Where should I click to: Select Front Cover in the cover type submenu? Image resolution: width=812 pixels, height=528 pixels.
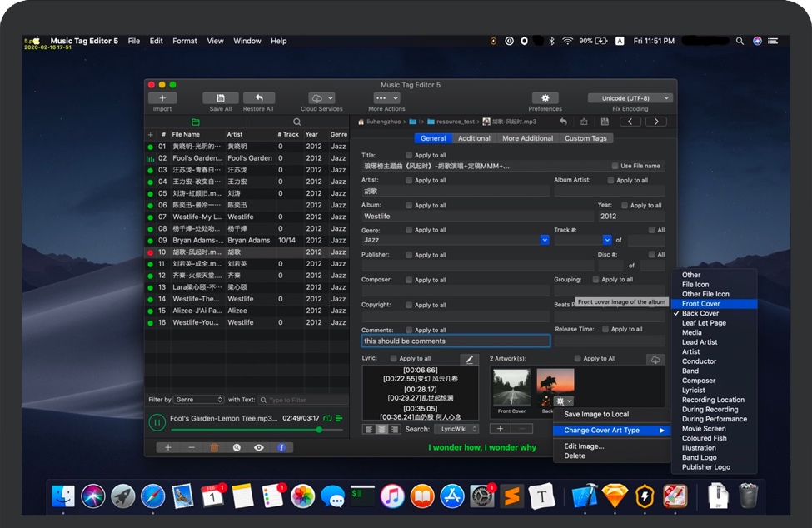(700, 304)
